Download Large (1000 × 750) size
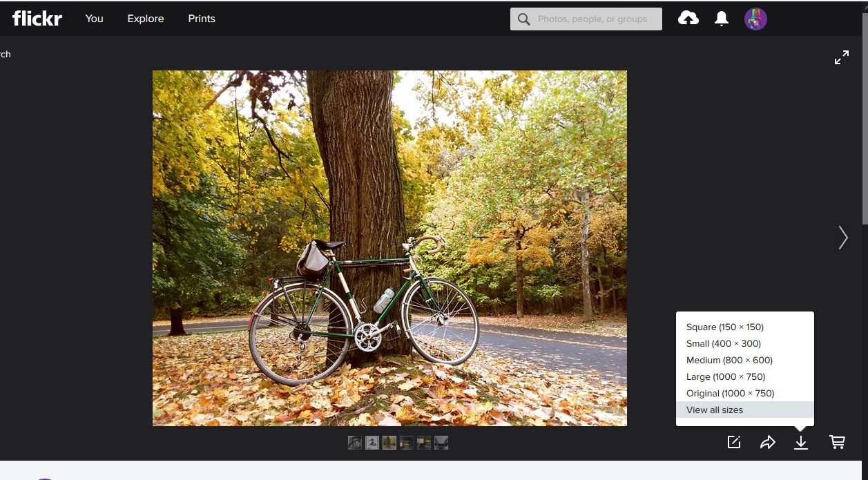The image size is (868, 480). coord(745,376)
